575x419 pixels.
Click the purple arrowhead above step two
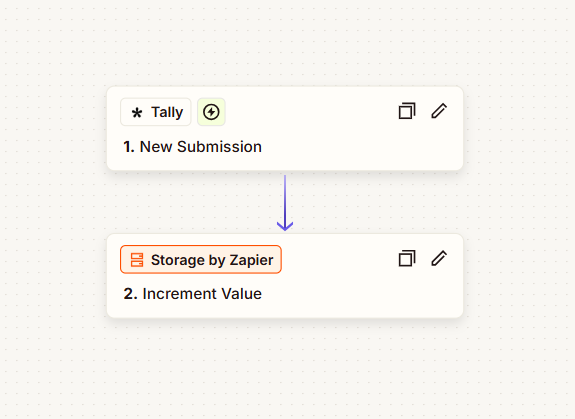[285, 226]
